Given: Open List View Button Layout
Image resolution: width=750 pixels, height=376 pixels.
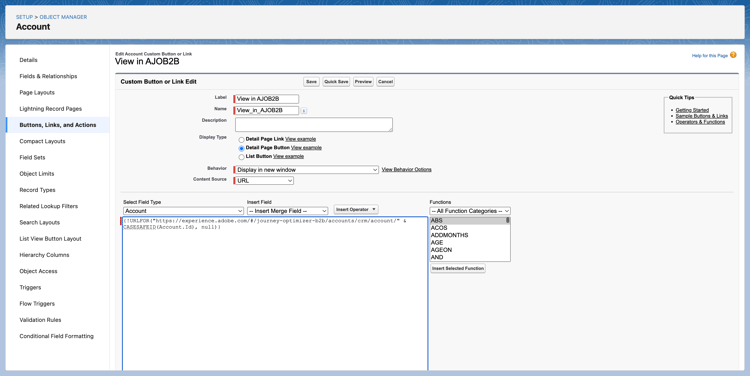Looking at the screenshot, I should [50, 239].
